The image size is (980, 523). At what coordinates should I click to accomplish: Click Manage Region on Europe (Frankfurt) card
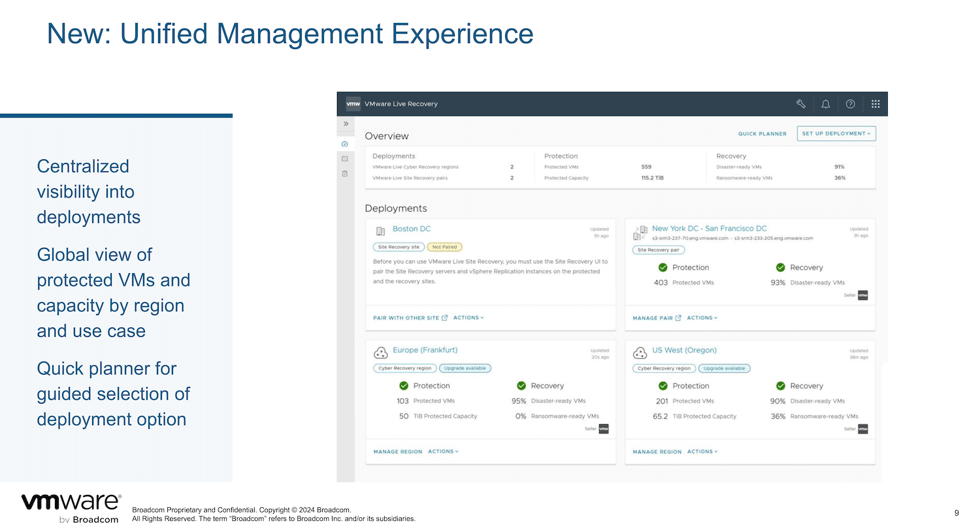(x=398, y=452)
